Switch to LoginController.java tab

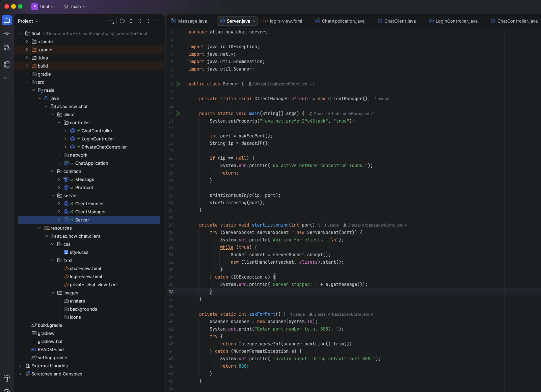(x=453, y=21)
